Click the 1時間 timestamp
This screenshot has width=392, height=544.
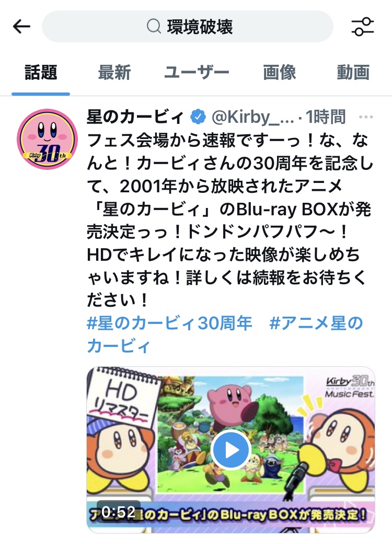coord(326,117)
